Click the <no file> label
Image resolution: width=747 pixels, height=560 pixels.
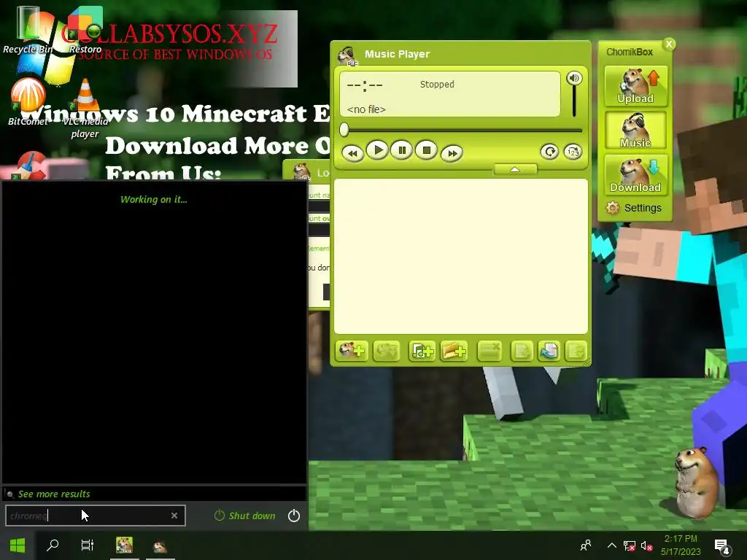point(366,109)
